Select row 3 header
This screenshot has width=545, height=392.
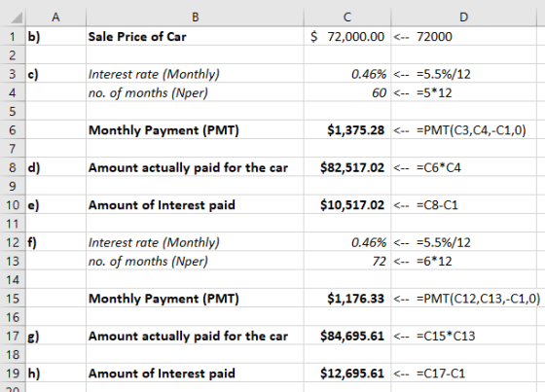13,74
